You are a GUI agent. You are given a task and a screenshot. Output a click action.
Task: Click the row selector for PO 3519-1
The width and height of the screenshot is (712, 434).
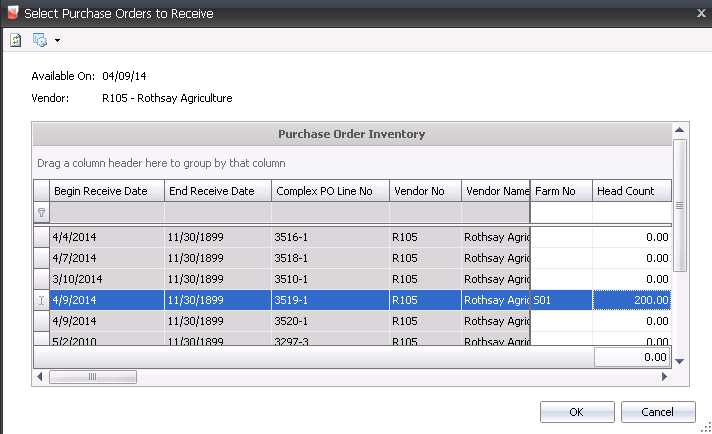[41, 299]
